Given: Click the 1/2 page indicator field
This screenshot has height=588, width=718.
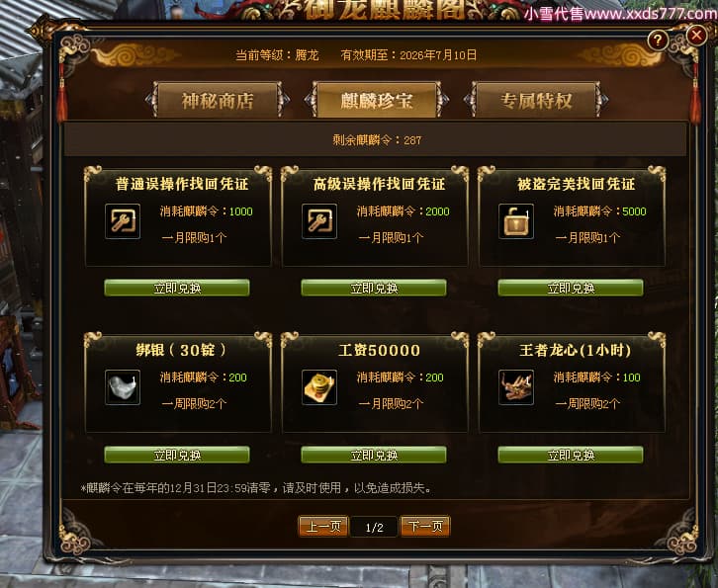Looking at the screenshot, I should click(374, 528).
